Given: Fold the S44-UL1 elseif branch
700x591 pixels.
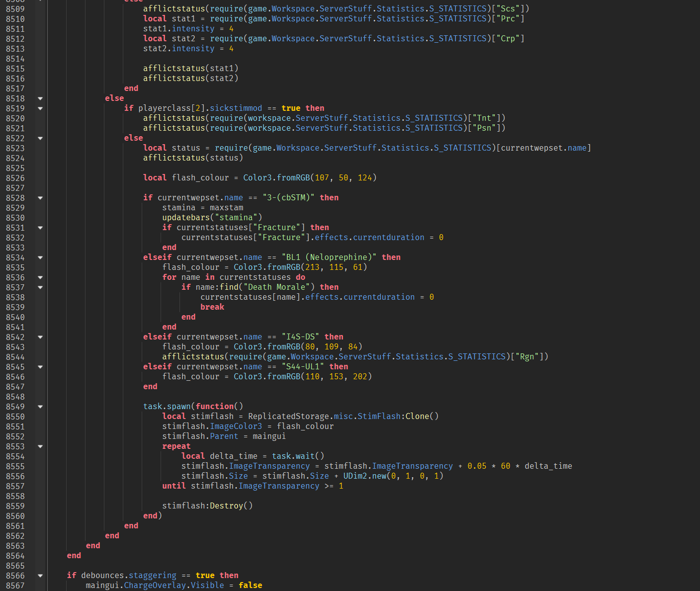Looking at the screenshot, I should 40,366.
